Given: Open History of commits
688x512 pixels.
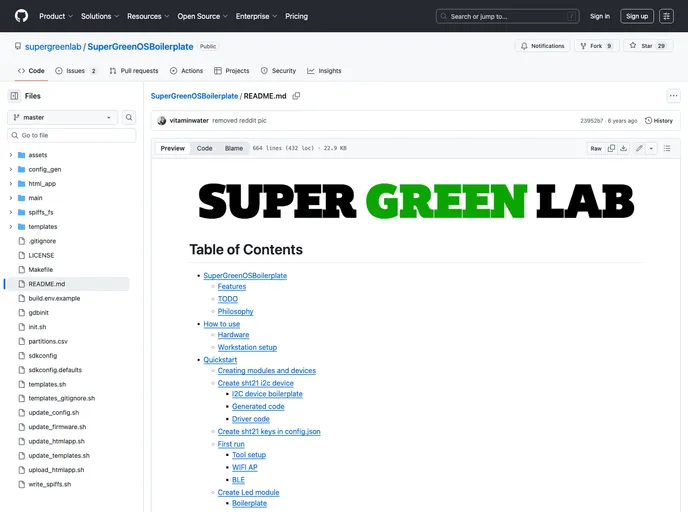Looking at the screenshot, I should 659,121.
